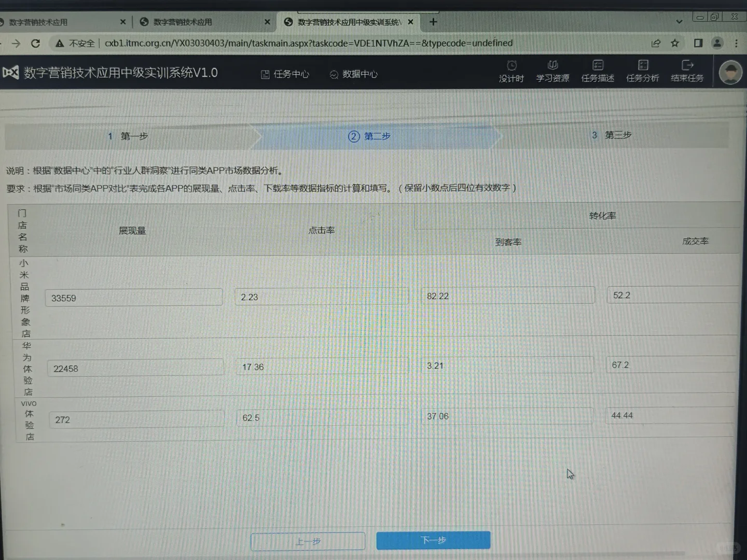747x560 pixels.
Task: Click the 华为体验店 row label
Action: tap(27, 369)
